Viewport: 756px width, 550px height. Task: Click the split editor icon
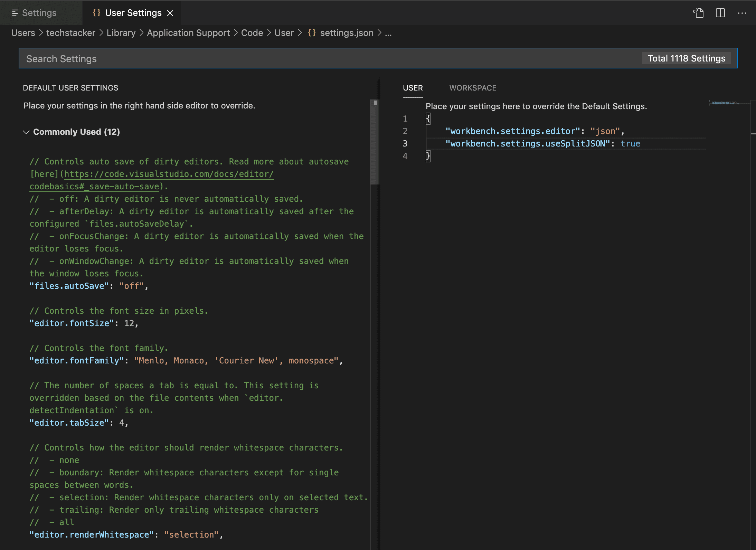[720, 13]
